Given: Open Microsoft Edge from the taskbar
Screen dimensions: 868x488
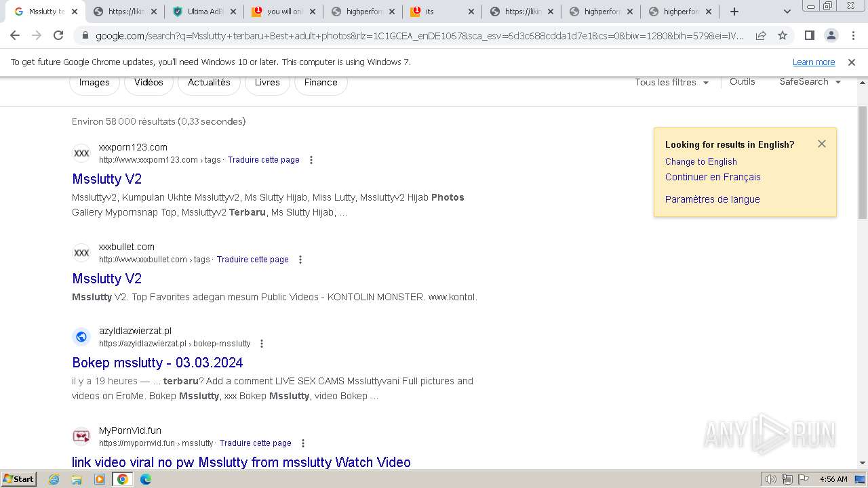Looking at the screenshot, I should coord(146,479).
